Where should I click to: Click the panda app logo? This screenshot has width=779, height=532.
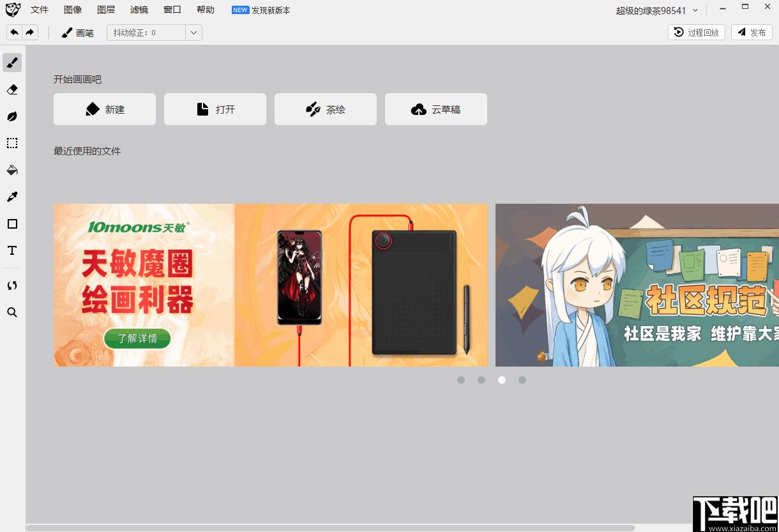[13, 10]
